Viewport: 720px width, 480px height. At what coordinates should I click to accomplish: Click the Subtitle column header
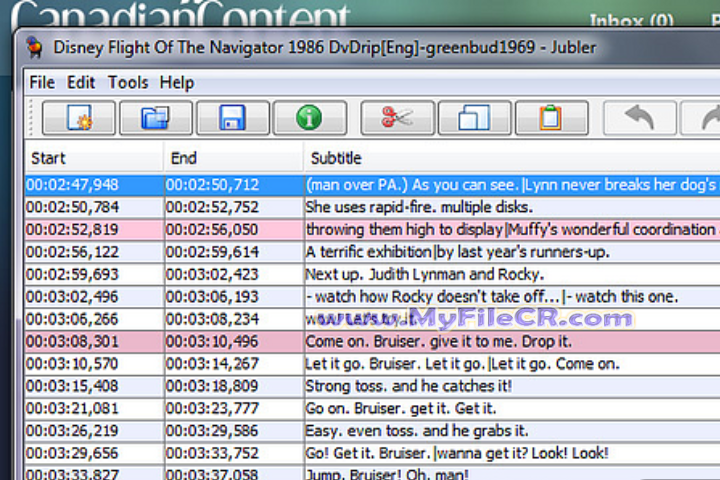tap(512, 158)
